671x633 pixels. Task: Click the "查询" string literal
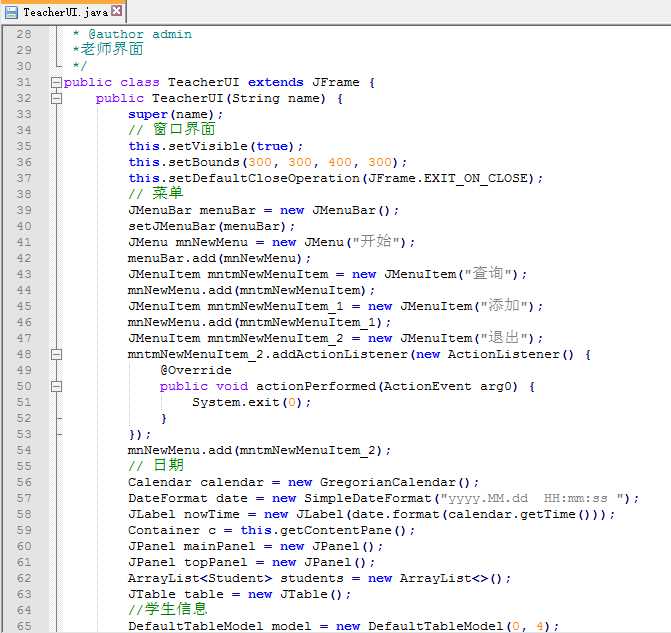click(490, 274)
